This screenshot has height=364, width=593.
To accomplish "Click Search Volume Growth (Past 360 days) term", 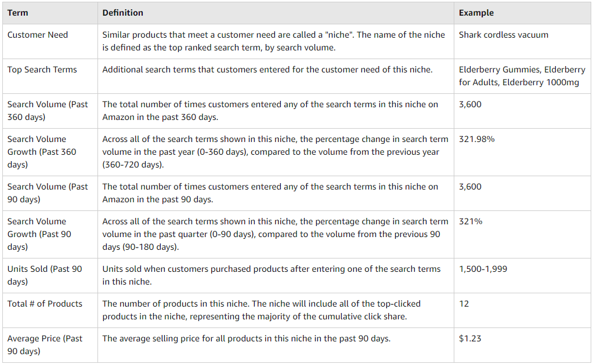I will (x=42, y=152).
